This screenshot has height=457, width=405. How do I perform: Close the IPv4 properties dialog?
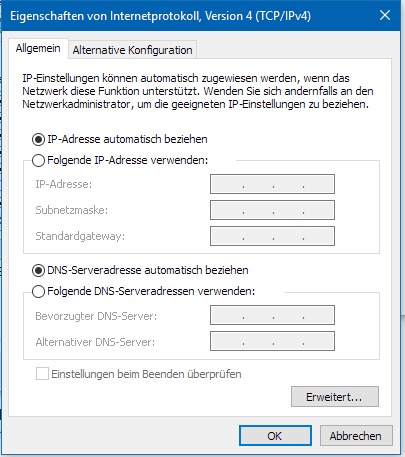(385, 15)
